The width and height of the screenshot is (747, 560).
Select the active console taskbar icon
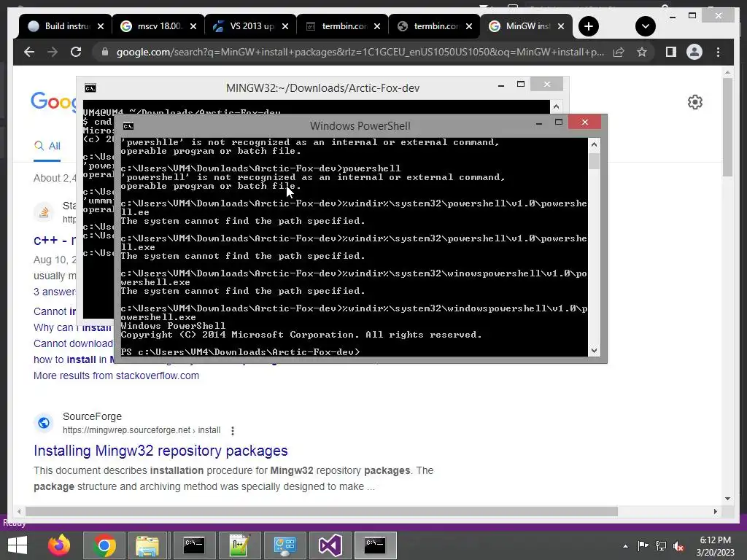pos(376,545)
